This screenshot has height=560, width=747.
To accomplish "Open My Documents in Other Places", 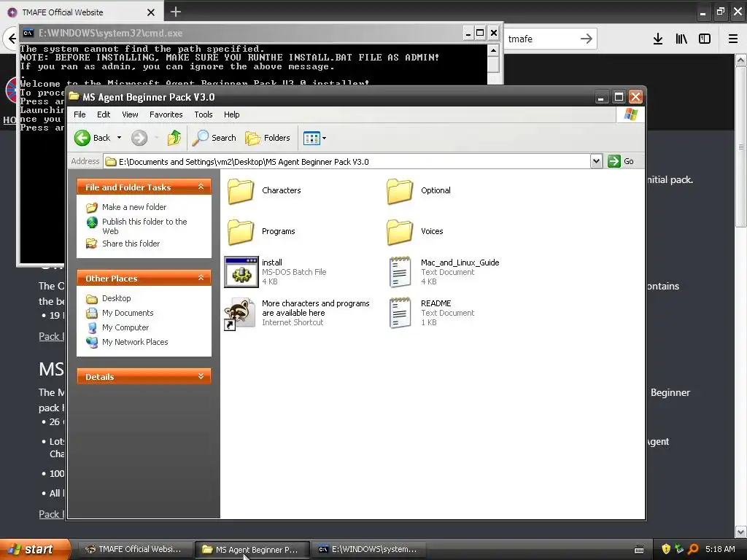I will coord(127,313).
